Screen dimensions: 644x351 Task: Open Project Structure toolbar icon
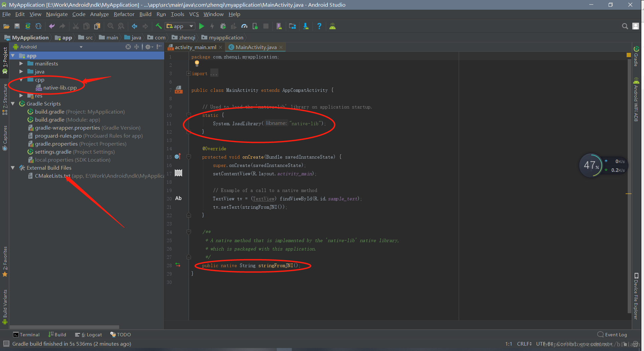pyautogui.click(x=292, y=26)
